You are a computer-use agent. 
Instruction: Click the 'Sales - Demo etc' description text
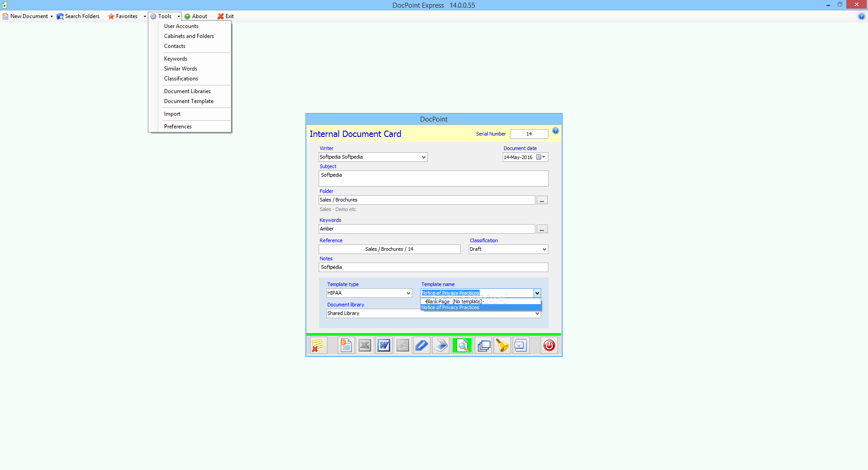click(x=338, y=210)
